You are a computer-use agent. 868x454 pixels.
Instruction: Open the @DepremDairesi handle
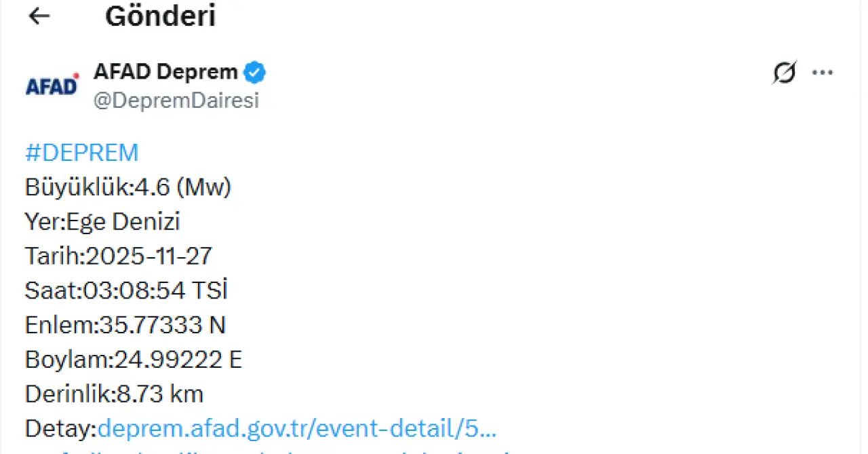[x=176, y=101]
